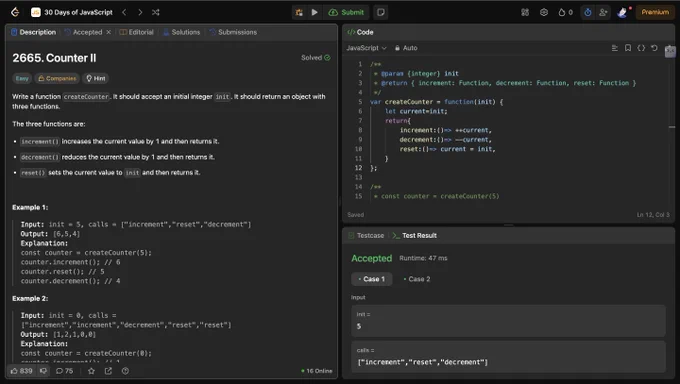
Task: Open the settings gear icon
Action: [x=544, y=12]
